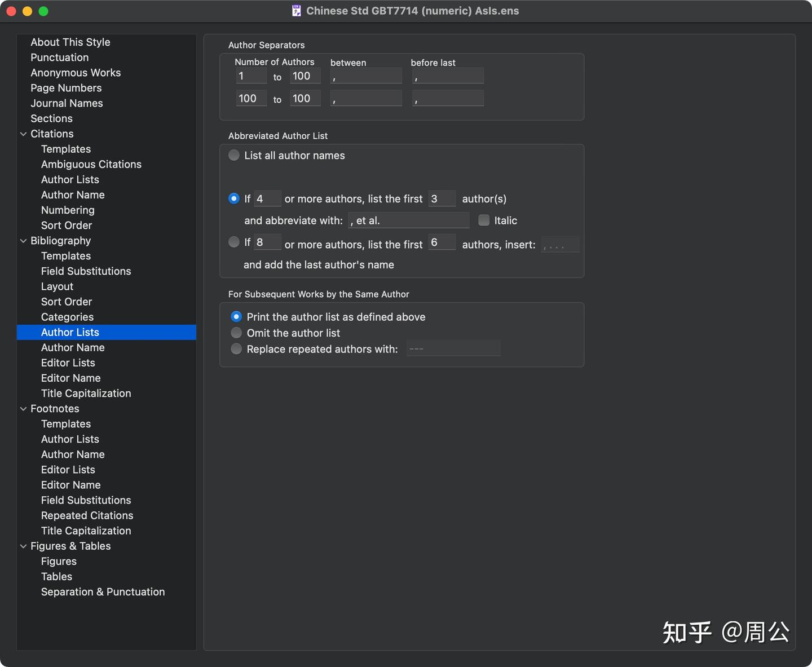
Task: Select the 'List all author names' option
Action: click(234, 156)
